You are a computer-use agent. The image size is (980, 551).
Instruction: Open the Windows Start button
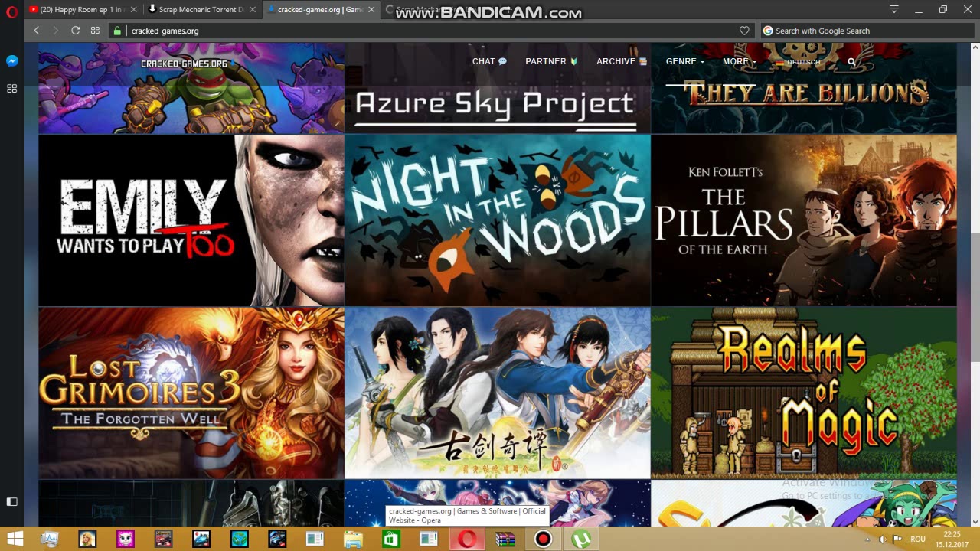[15, 540]
